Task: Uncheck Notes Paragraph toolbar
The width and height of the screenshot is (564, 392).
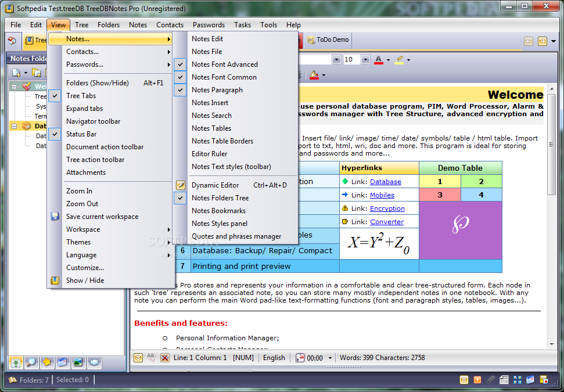Action: (x=235, y=90)
